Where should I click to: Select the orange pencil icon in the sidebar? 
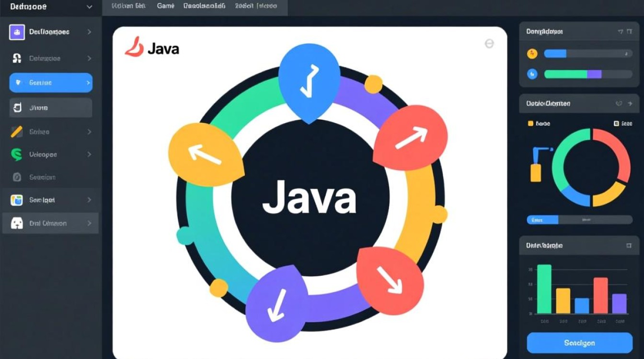(x=16, y=131)
